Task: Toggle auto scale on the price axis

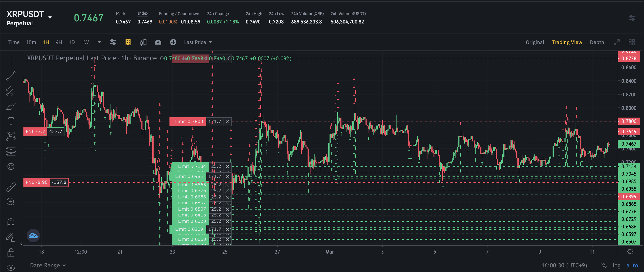Action: 632,266
